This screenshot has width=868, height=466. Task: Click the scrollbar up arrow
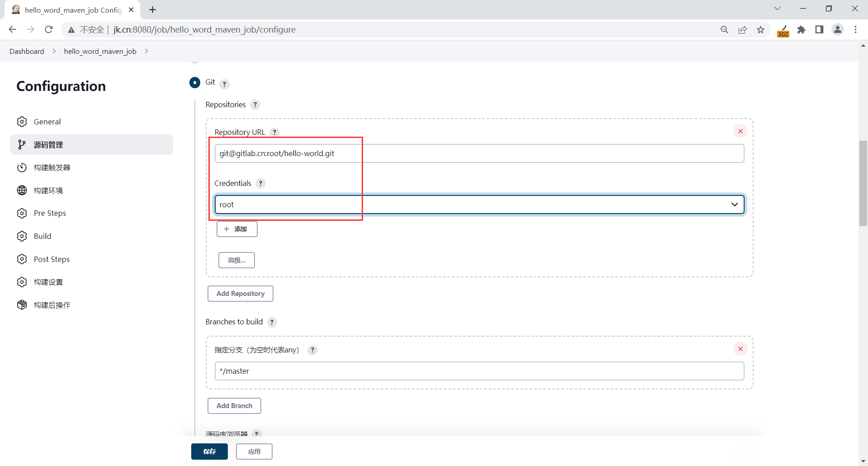(x=863, y=45)
